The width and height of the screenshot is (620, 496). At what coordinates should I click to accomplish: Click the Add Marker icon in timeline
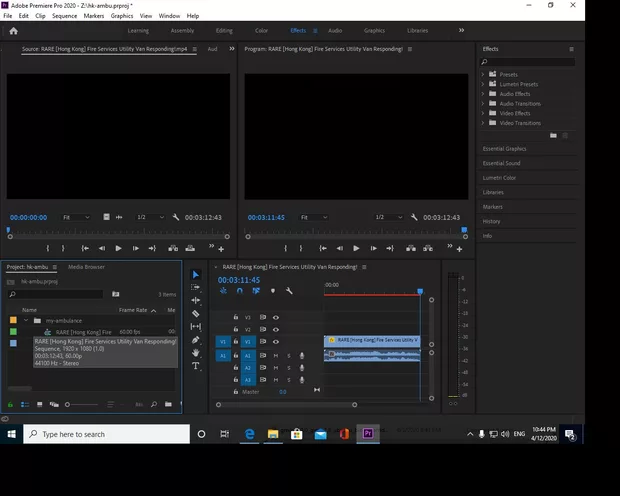point(272,291)
